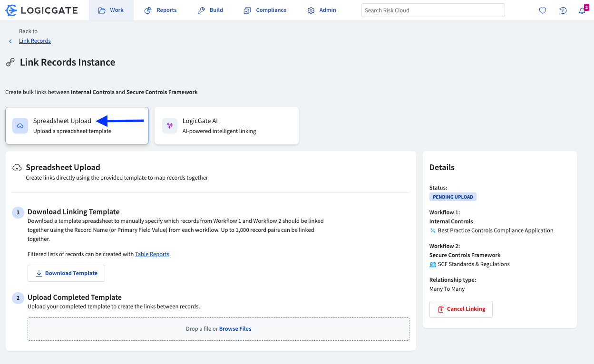The height and width of the screenshot is (364, 594).
Task: Click the file drop zone area
Action: [x=218, y=329]
